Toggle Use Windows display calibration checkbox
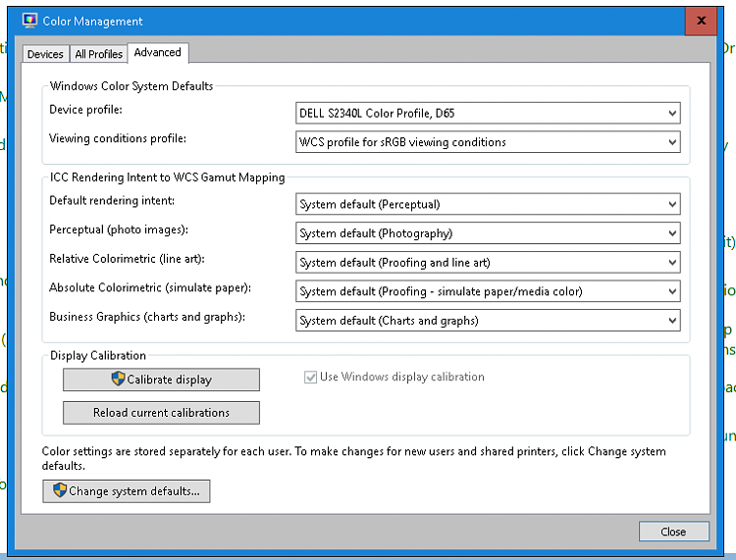Image resolution: width=736 pixels, height=560 pixels. [310, 377]
